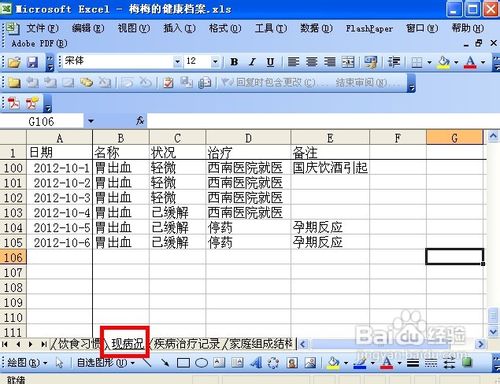Click the Line Style icon
Screen dimensions: 500x384
[x=413, y=363]
